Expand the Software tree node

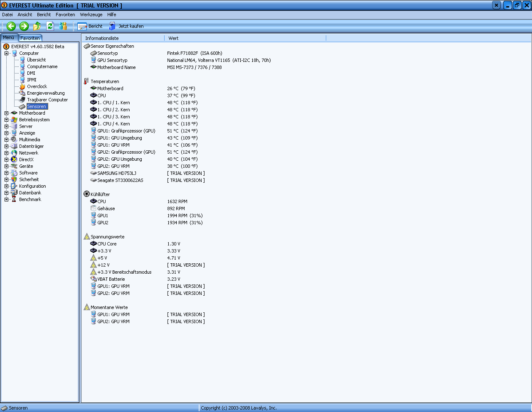7,173
